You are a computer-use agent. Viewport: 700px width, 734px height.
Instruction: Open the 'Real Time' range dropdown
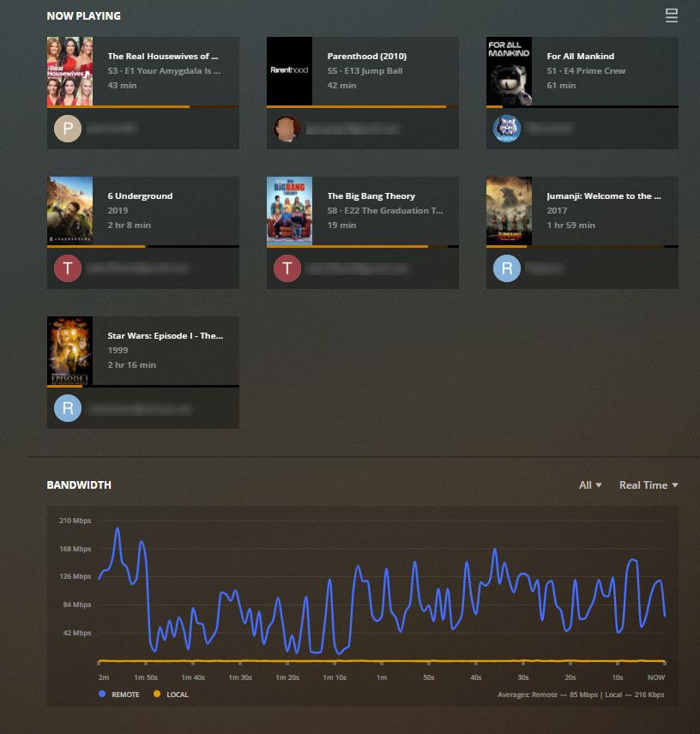(649, 485)
